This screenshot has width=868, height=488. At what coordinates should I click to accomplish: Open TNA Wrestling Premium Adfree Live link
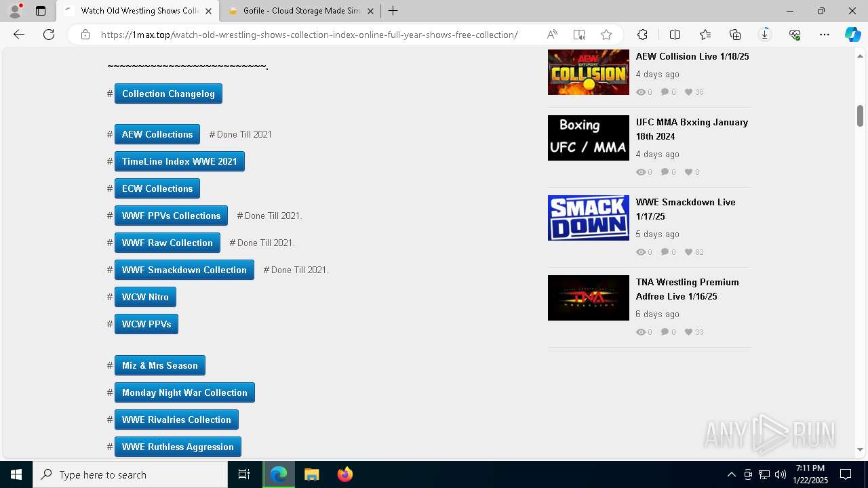point(688,289)
